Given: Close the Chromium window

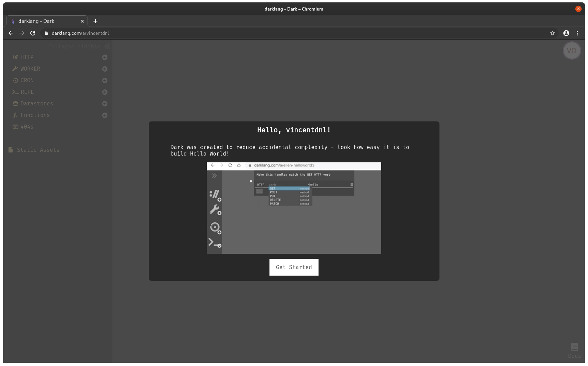Looking at the screenshot, I should (x=578, y=9).
